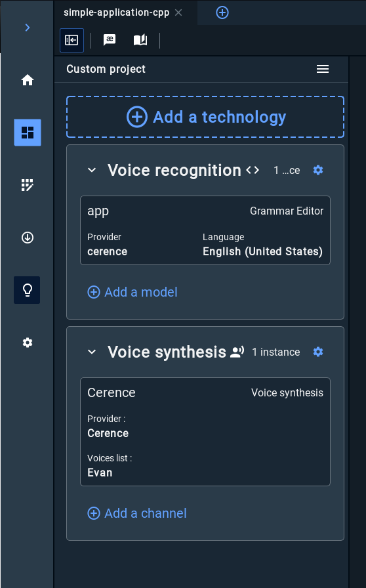
Task: Open the grid edit sidebar icon
Action: click(x=28, y=185)
